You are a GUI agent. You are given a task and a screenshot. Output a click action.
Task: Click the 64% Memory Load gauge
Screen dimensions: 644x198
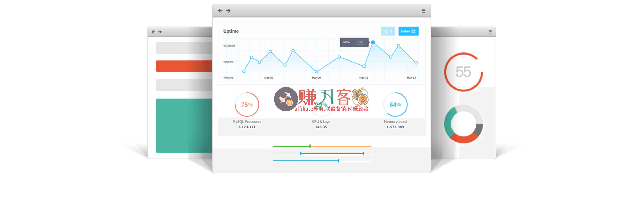(395, 105)
